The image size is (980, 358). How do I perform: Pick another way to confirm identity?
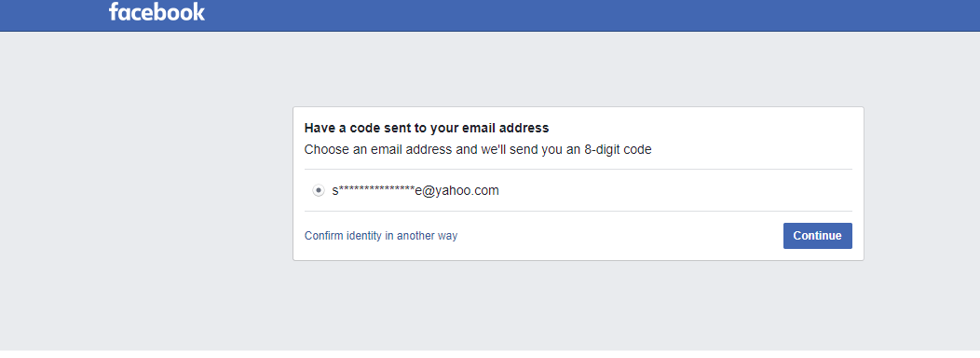pyautogui.click(x=381, y=236)
